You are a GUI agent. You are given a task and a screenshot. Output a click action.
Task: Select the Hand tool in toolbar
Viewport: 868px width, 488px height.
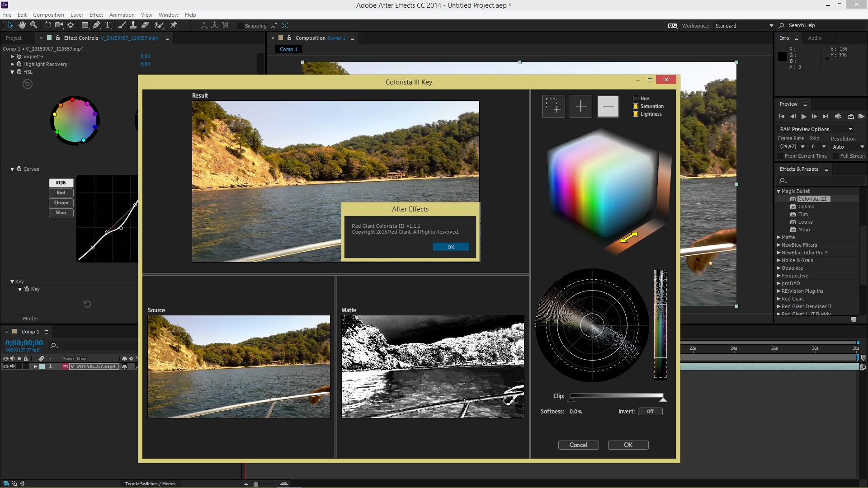22,25
